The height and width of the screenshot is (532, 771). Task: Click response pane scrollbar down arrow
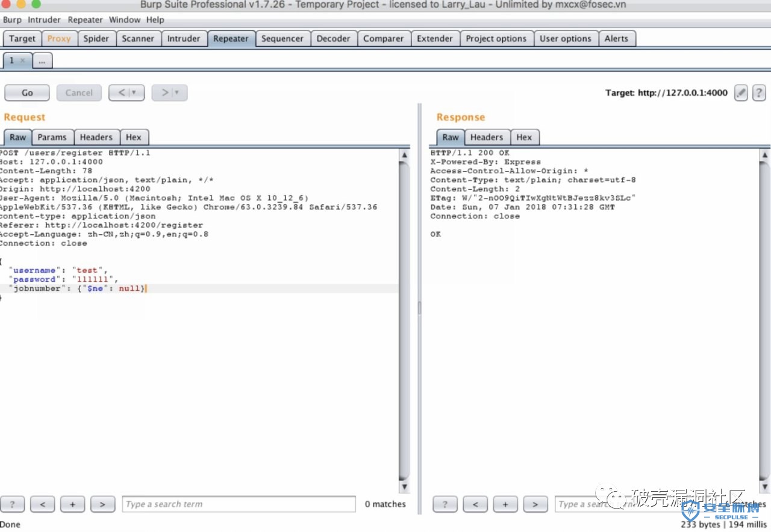point(765,486)
